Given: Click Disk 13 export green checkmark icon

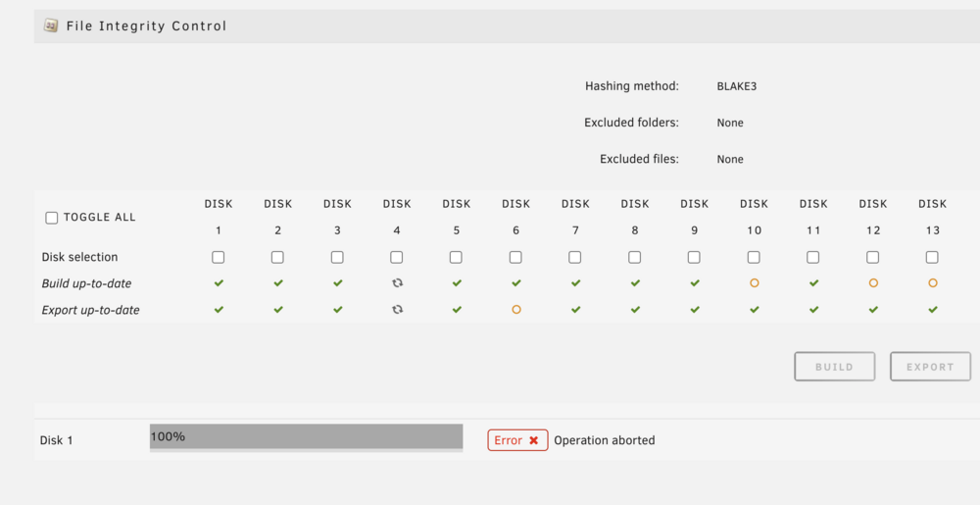Looking at the screenshot, I should (933, 310).
